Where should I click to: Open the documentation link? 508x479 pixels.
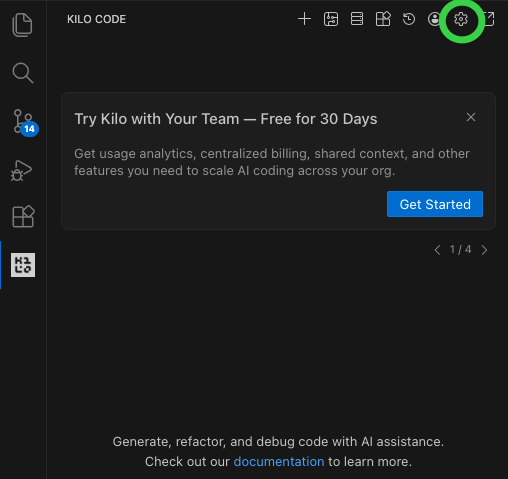[279, 462]
